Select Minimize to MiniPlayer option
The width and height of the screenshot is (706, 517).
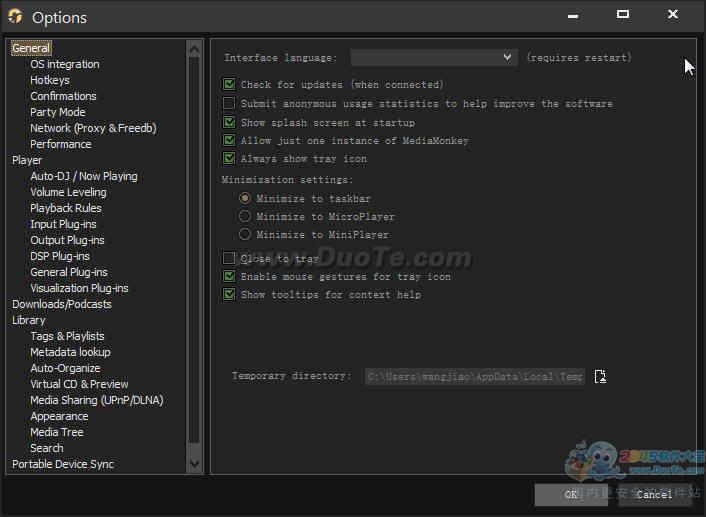[244, 234]
